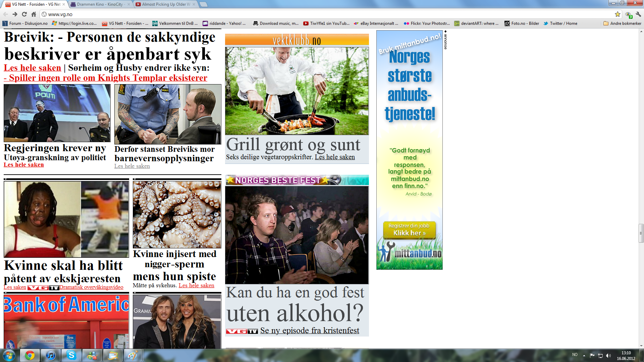Click Registrer din jobb Klikk her button
This screenshot has height=362, width=644.
(x=409, y=230)
